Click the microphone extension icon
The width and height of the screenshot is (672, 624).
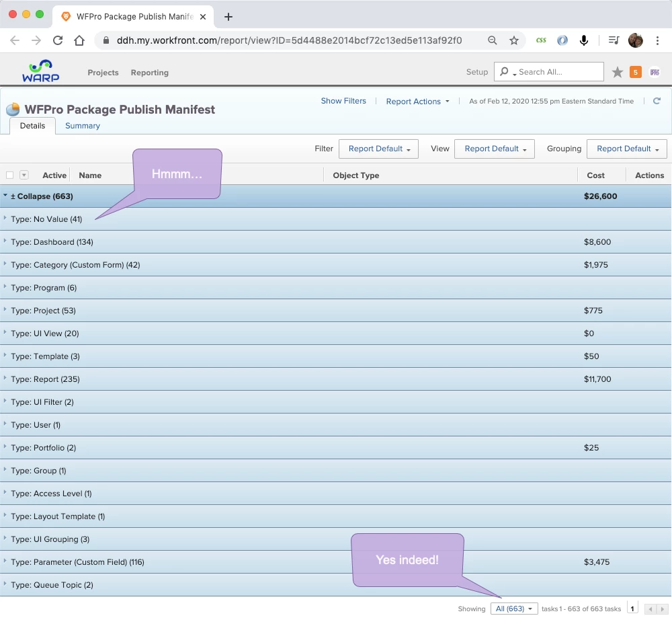tap(584, 40)
